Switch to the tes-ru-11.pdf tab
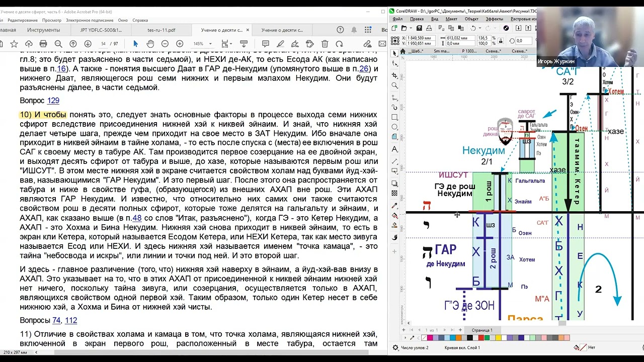The image size is (644, 362). (162, 30)
